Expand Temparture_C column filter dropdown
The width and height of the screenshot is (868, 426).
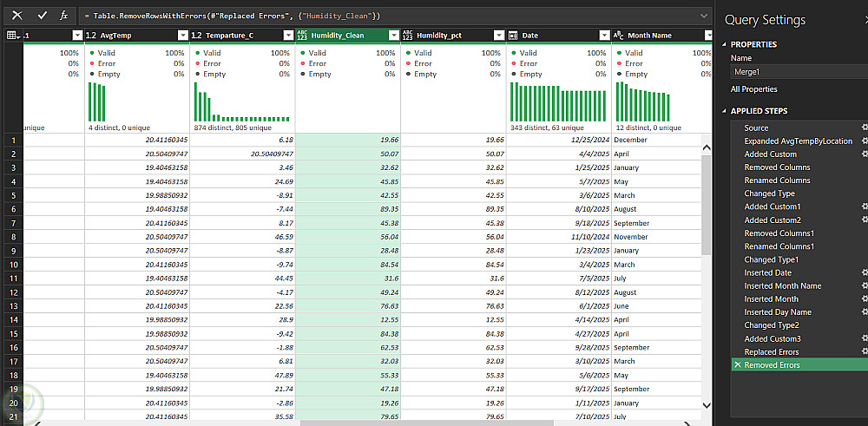click(x=287, y=36)
